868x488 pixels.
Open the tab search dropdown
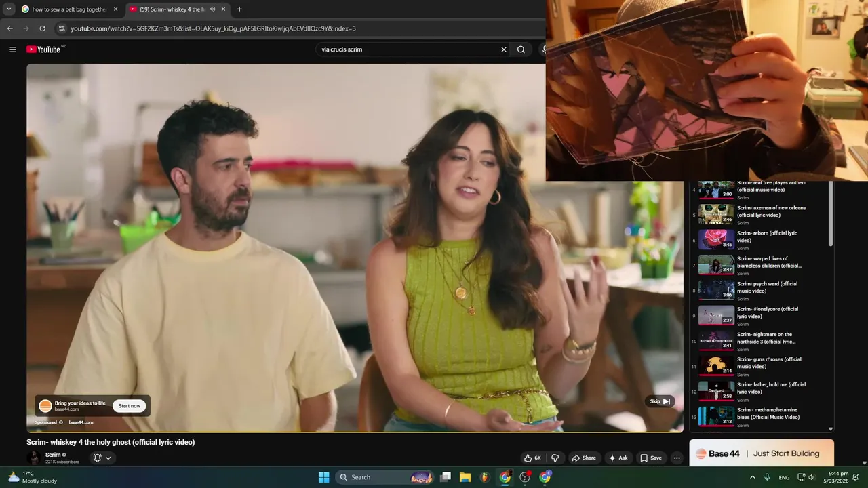coord(8,9)
